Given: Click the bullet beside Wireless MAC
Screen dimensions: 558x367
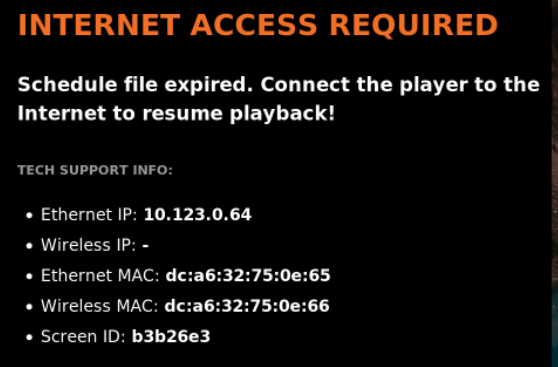Looking at the screenshot, I should pyautogui.click(x=30, y=307).
